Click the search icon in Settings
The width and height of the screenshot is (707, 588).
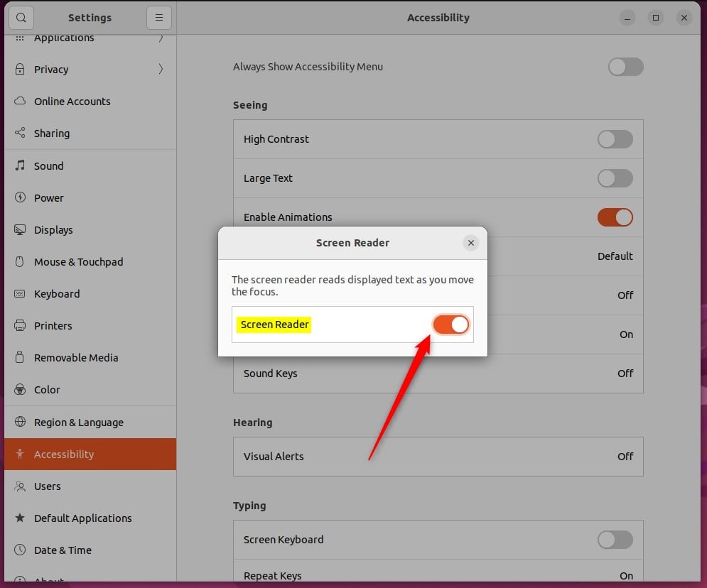pos(21,17)
